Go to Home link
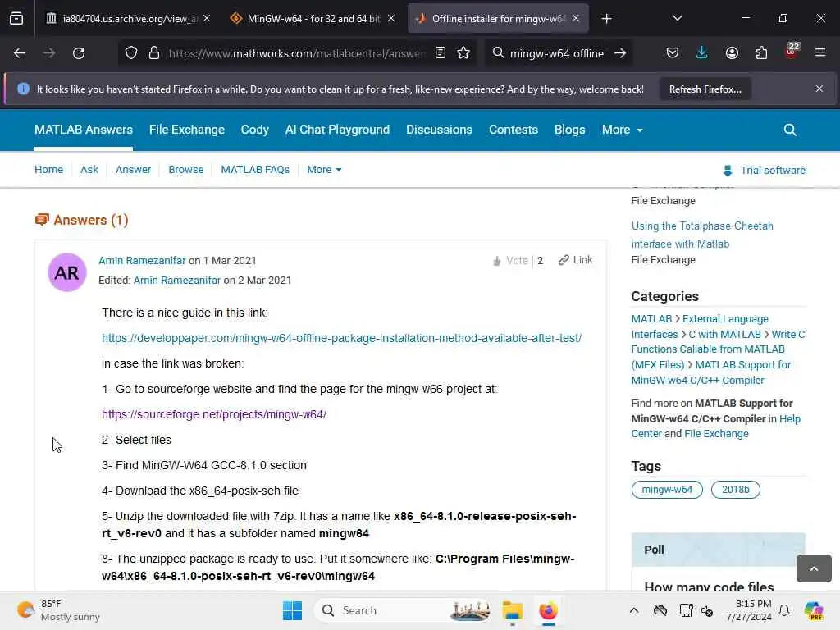 click(x=48, y=169)
